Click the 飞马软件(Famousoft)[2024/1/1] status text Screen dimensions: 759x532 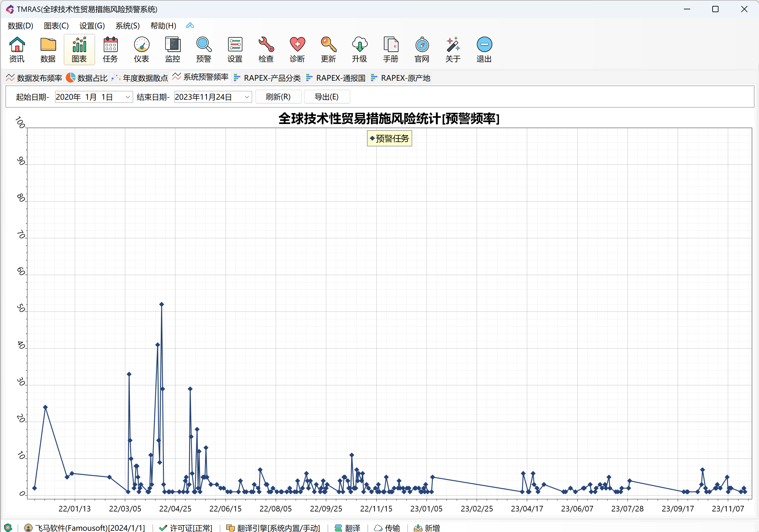coord(90,528)
